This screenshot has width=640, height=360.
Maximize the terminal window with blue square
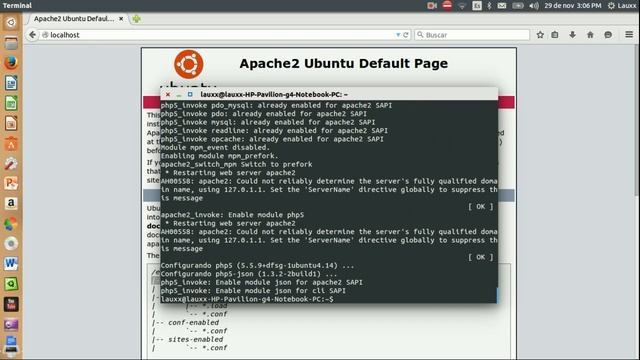[190, 94]
